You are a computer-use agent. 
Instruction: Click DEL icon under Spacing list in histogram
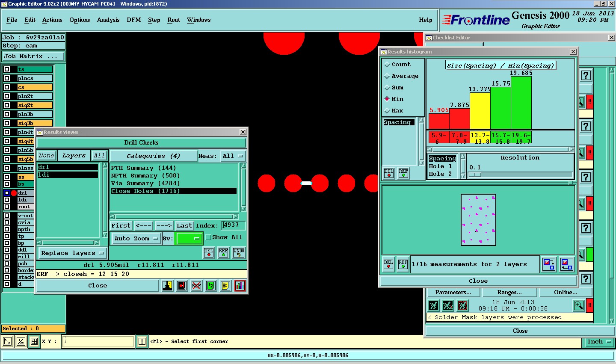click(x=389, y=173)
